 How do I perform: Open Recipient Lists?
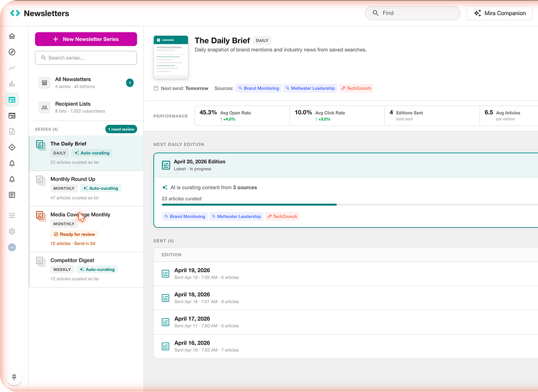click(86, 107)
